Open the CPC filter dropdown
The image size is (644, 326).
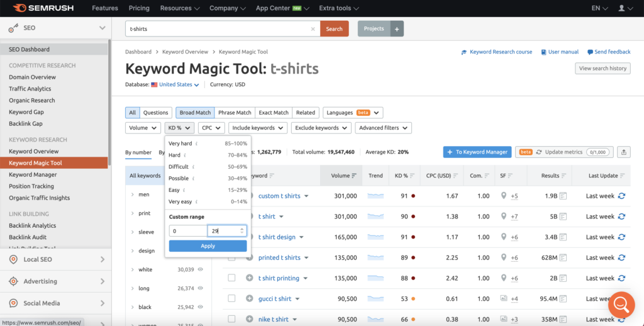pyautogui.click(x=211, y=128)
